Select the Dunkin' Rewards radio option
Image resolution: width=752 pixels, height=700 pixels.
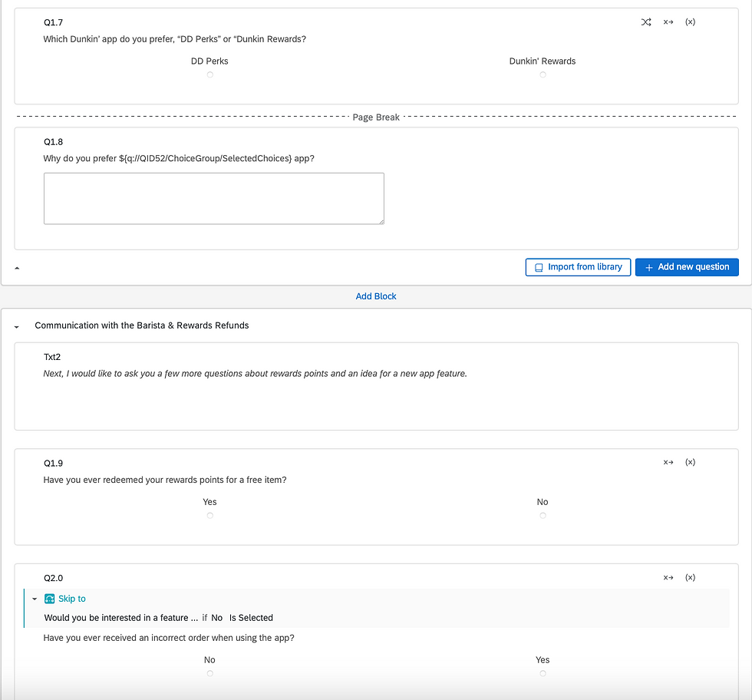[543, 75]
